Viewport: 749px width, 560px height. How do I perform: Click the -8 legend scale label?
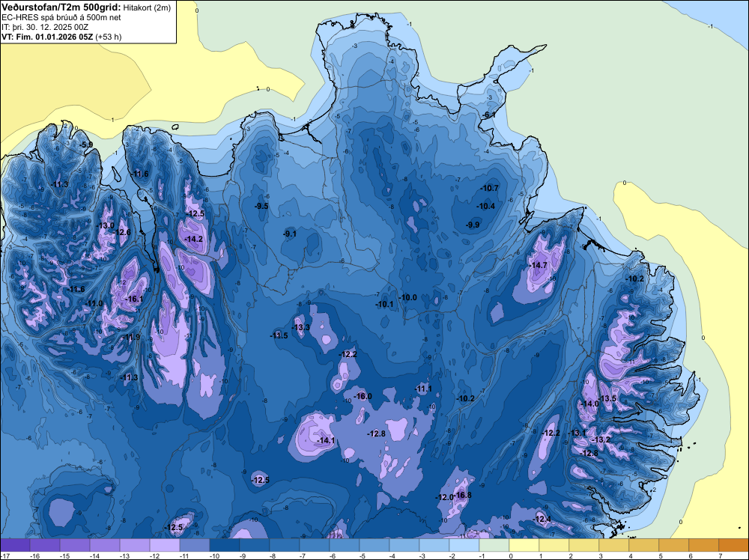(x=274, y=556)
